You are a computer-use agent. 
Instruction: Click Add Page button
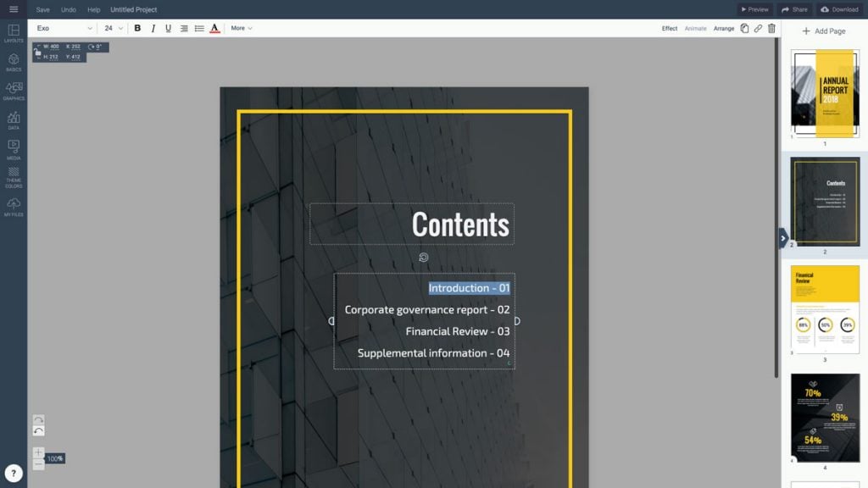824,31
